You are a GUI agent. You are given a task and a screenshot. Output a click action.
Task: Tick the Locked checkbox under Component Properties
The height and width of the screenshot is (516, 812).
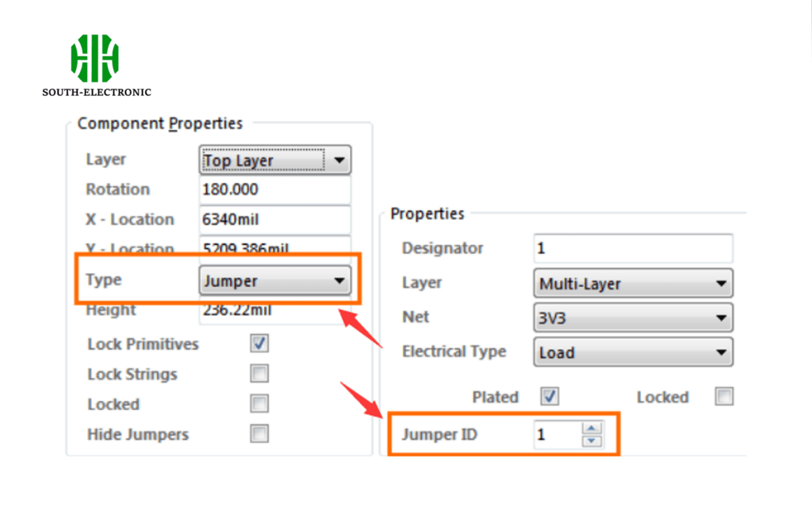pos(259,403)
